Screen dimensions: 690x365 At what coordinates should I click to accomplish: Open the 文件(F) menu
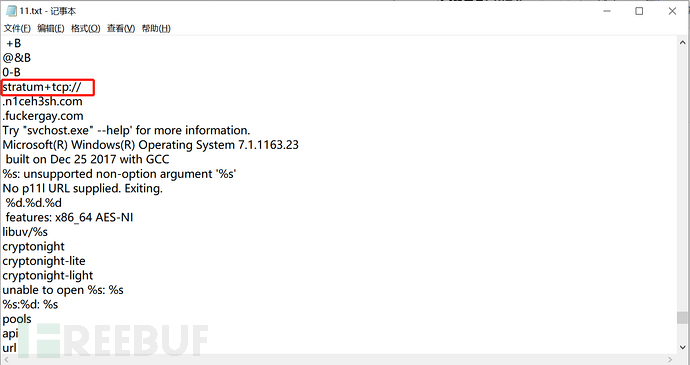click(17, 29)
